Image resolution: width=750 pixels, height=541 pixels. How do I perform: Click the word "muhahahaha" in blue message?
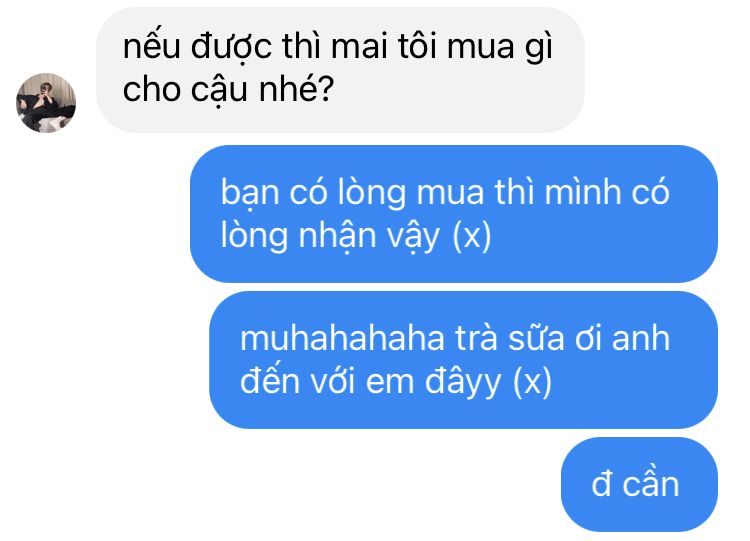342,339
